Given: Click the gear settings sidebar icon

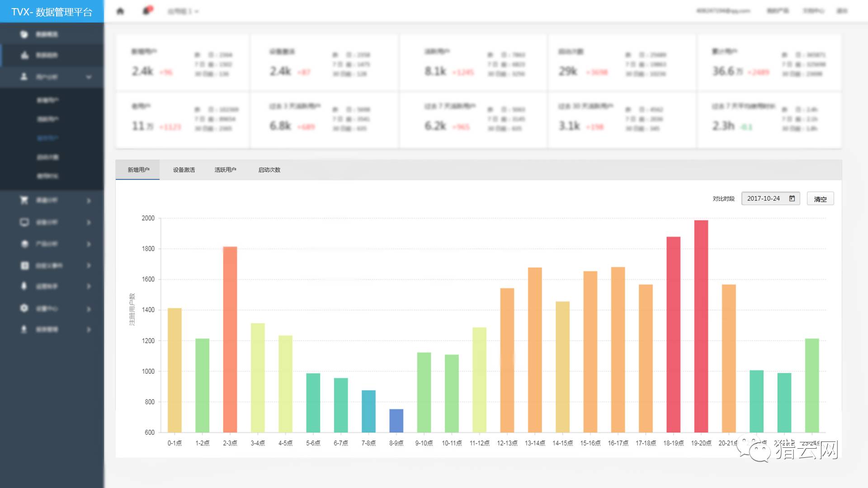Looking at the screenshot, I should click(24, 308).
